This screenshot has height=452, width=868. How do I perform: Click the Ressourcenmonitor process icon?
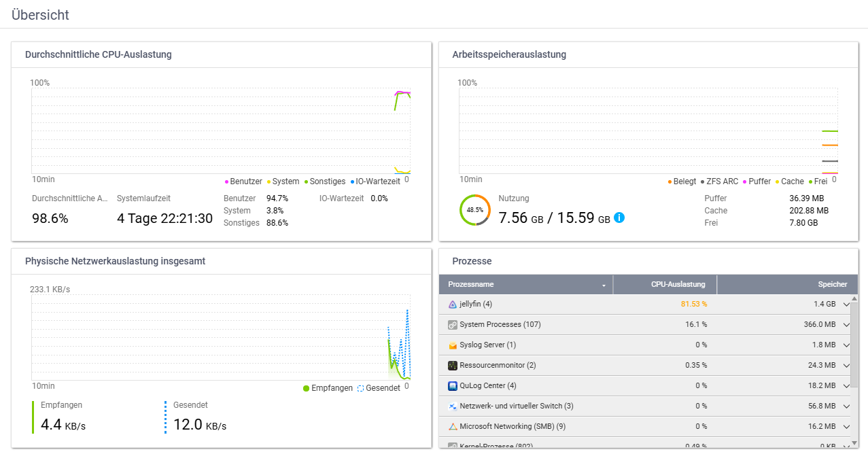click(x=453, y=366)
